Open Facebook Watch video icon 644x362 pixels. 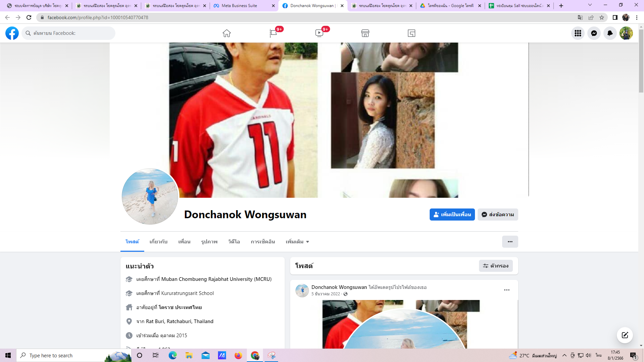pos(319,33)
